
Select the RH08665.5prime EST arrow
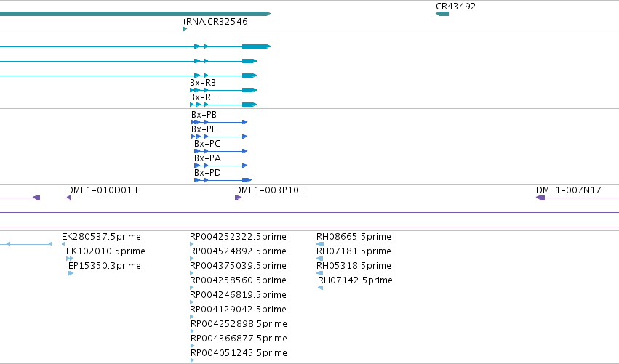click(320, 244)
